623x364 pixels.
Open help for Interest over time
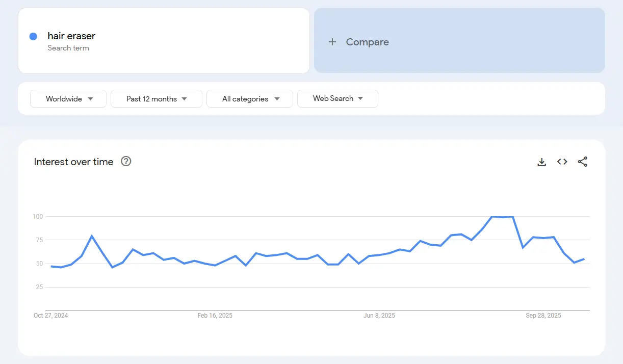[x=126, y=162]
